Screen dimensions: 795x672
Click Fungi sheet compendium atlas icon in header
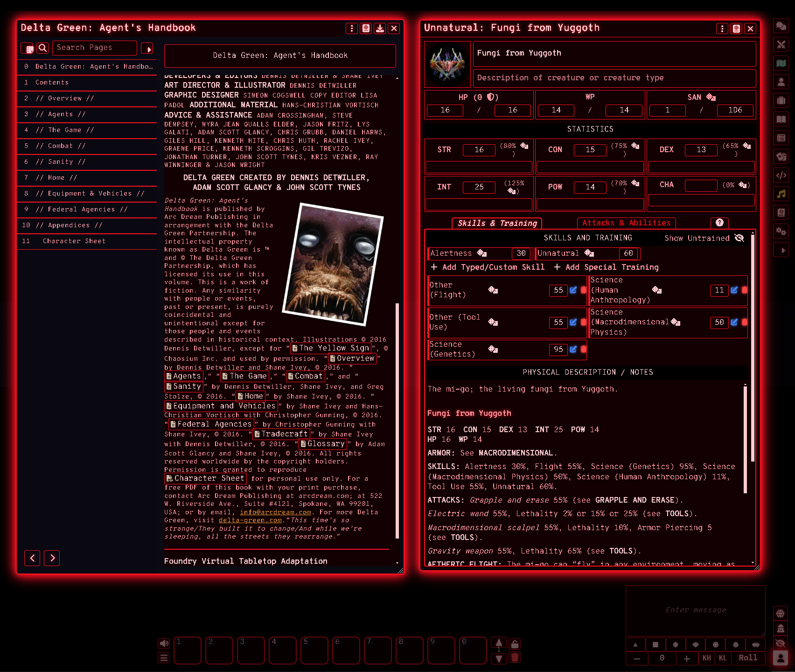(x=737, y=29)
